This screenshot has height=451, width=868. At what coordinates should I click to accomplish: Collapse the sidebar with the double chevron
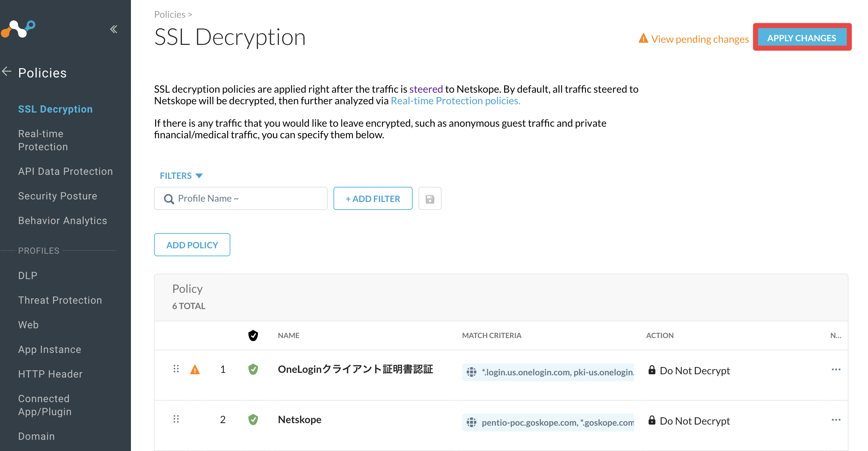tap(114, 29)
